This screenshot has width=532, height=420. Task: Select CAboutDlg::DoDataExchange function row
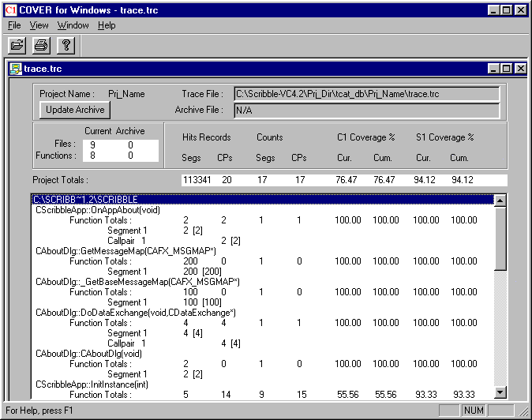tap(136, 313)
